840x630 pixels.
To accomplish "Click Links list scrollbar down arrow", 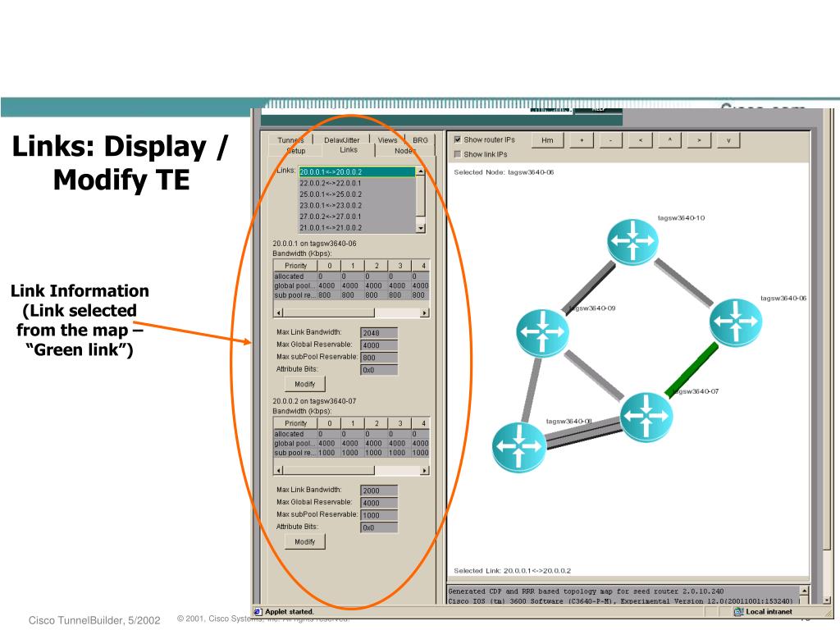I will point(421,228).
